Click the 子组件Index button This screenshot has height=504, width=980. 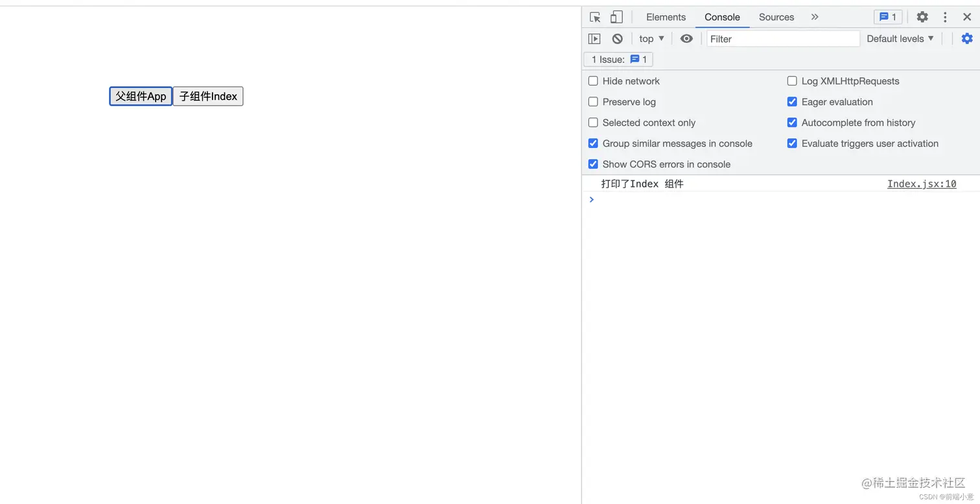coord(208,96)
